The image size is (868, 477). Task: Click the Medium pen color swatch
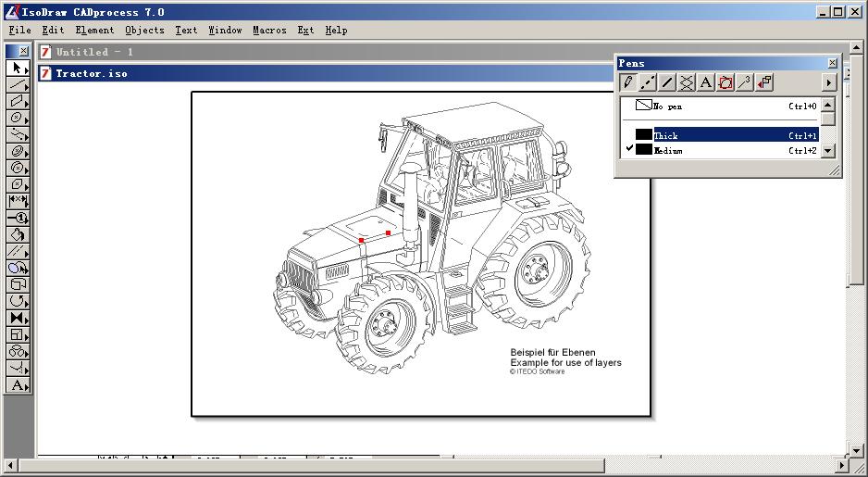(x=643, y=149)
